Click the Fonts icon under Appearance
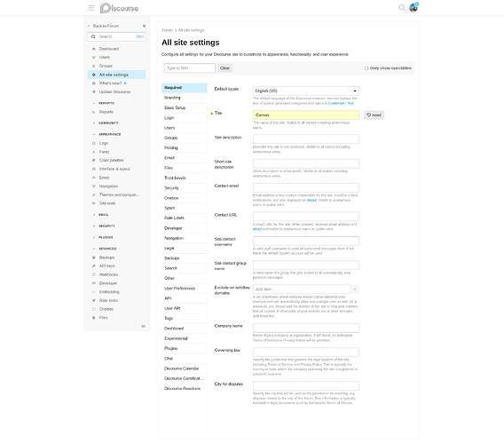 94,152
